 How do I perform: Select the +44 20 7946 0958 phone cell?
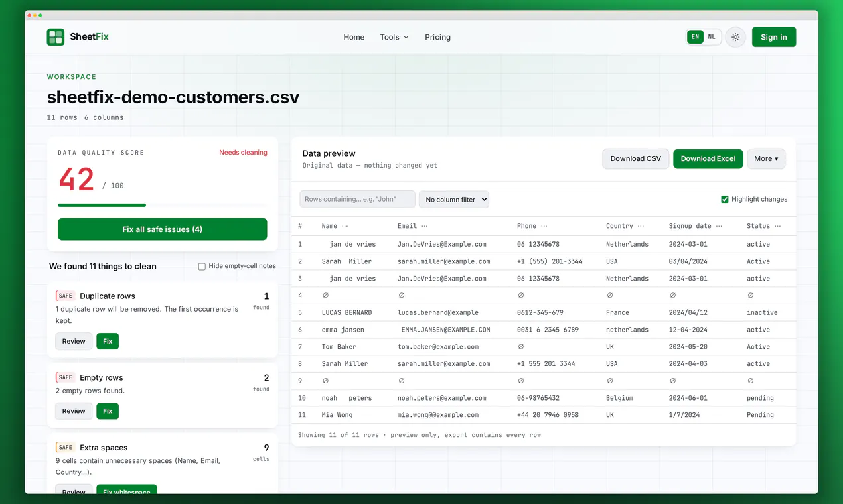548,415
